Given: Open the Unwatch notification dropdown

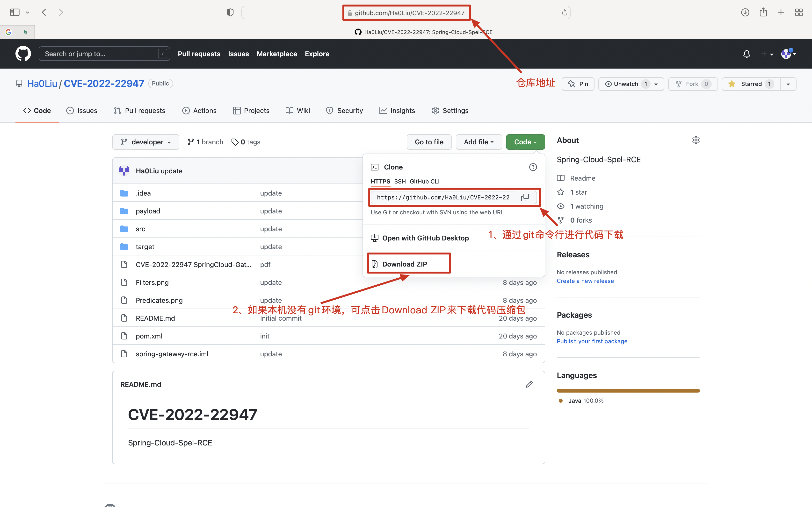Looking at the screenshot, I should [631, 84].
